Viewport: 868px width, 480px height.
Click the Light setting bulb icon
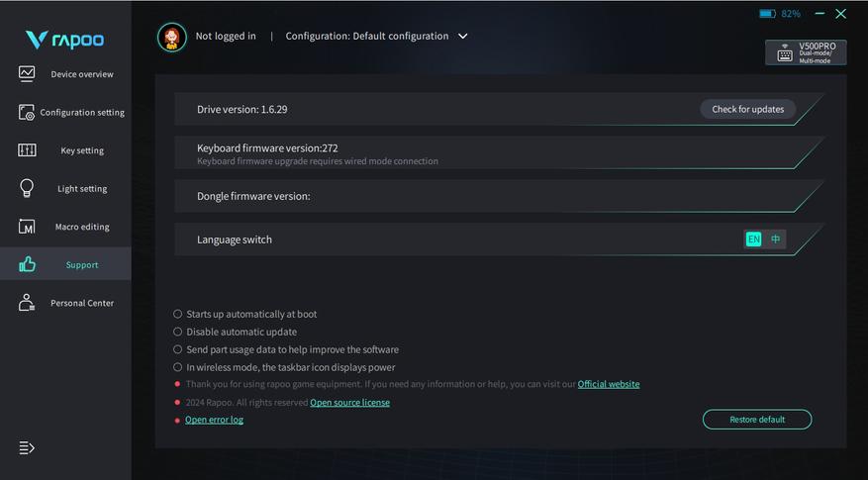27,188
